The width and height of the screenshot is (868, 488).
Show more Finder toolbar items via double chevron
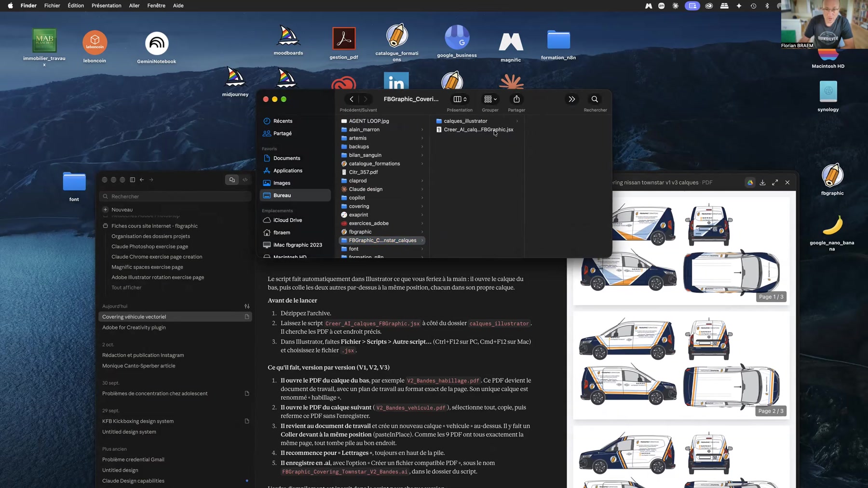[571, 99]
